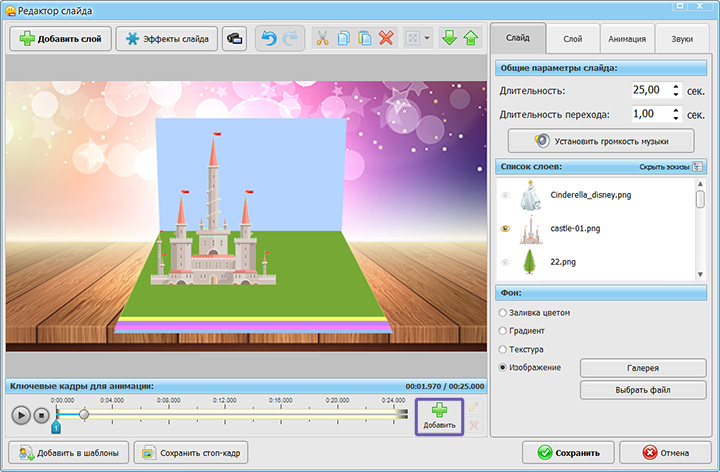Increase the transition duration with the up stepper

click(676, 110)
